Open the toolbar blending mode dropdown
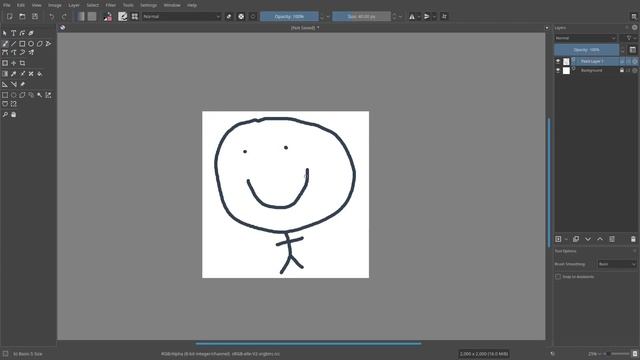Screen dimensions: 640x360 point(182,16)
